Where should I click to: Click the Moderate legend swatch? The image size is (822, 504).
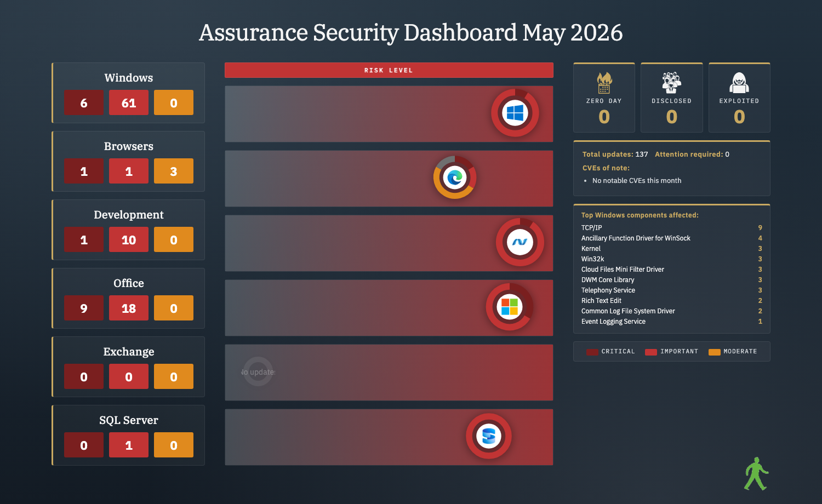[715, 352]
